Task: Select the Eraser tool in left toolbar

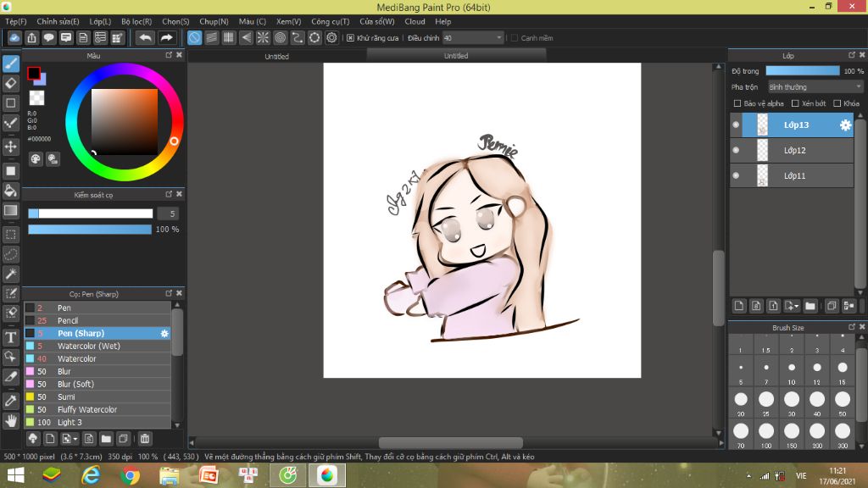Action: pyautogui.click(x=11, y=83)
